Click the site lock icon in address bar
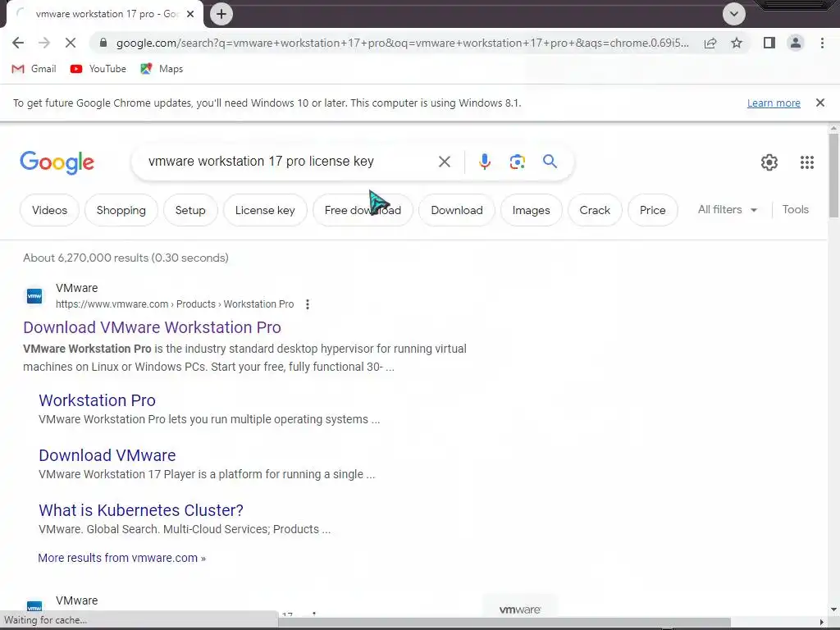This screenshot has width=840, height=630. pyautogui.click(x=103, y=43)
